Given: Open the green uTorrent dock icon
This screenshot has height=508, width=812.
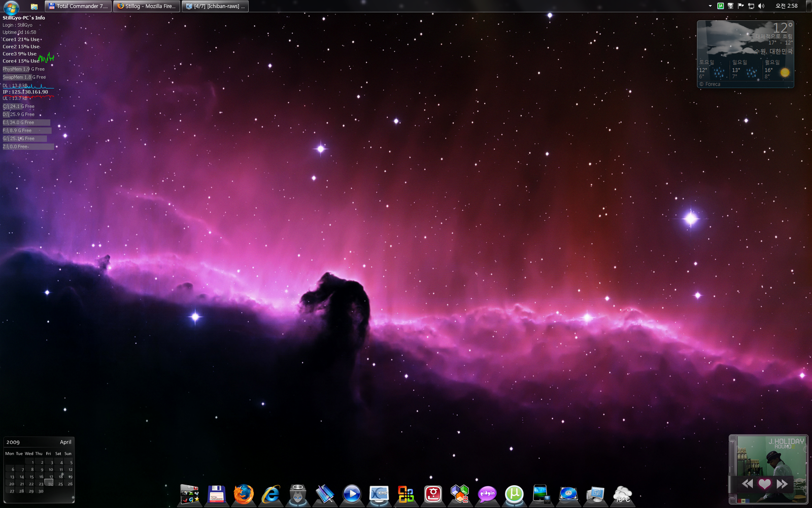Looking at the screenshot, I should coord(514,494).
